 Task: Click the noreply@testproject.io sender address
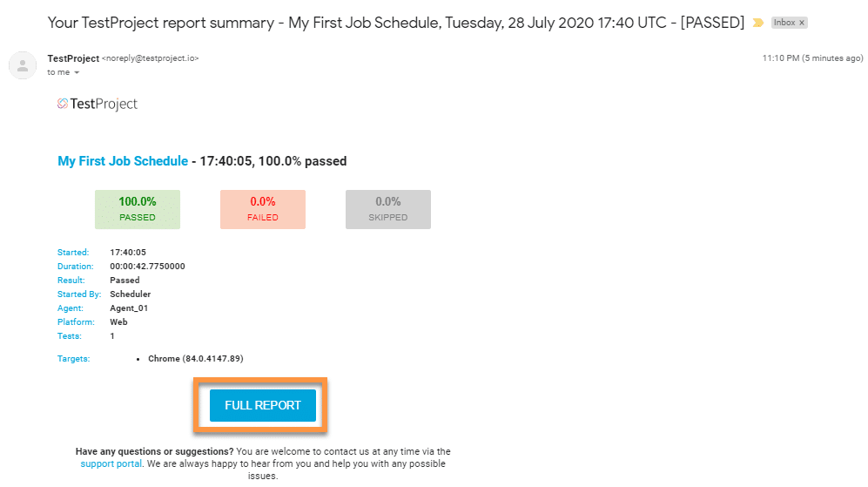pos(150,58)
